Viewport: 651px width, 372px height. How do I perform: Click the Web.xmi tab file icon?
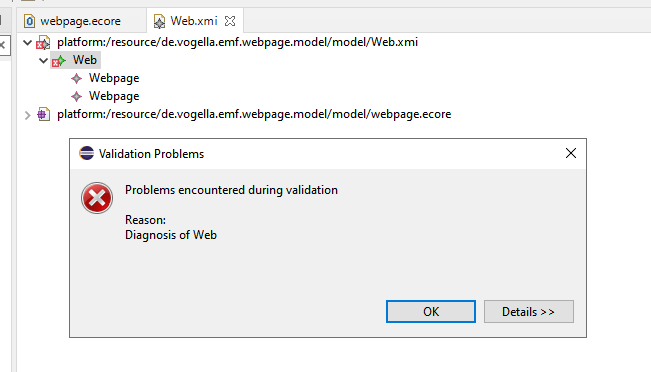point(159,21)
